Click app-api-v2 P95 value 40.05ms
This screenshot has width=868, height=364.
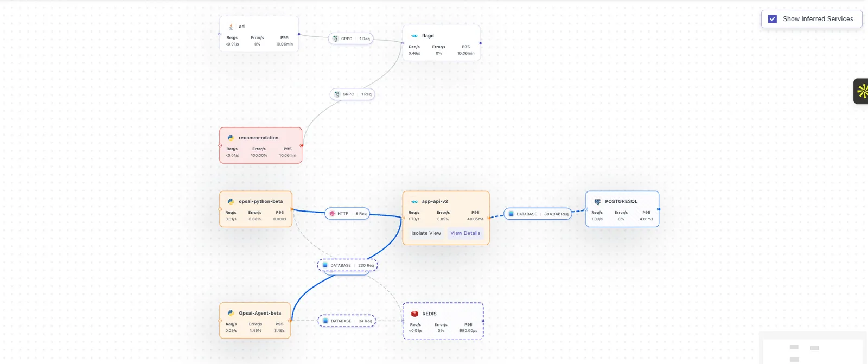[x=475, y=219]
